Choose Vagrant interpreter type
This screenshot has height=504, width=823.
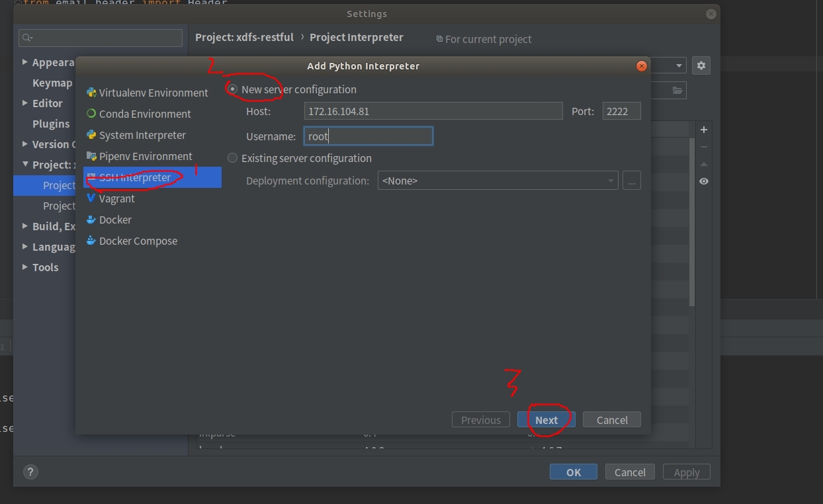110,198
